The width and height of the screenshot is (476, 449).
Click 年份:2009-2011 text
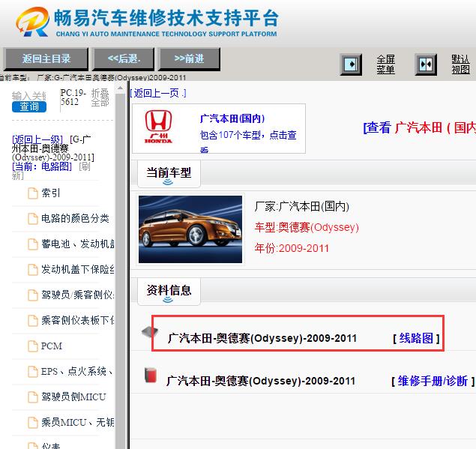(292, 248)
